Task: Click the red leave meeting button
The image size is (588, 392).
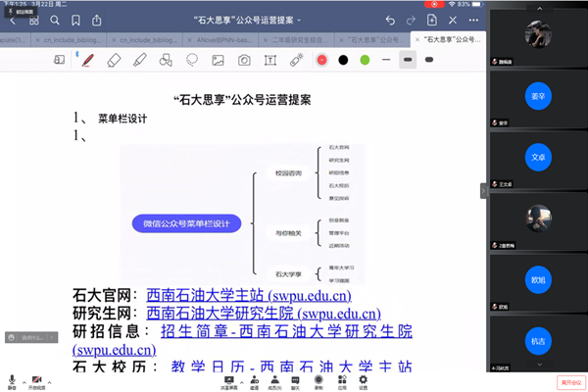Action: (x=570, y=380)
